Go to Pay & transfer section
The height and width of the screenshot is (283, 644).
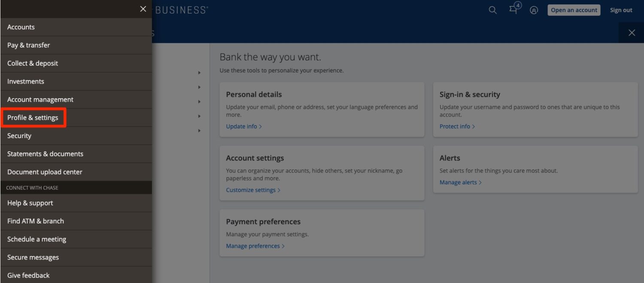tap(28, 45)
